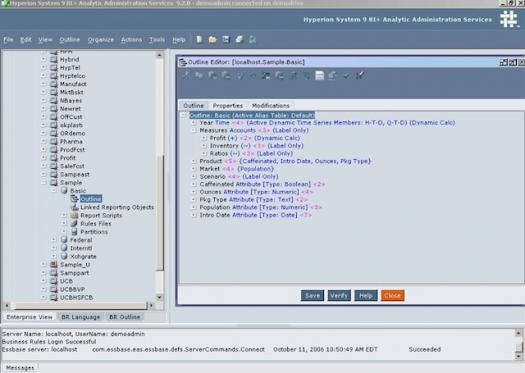525x373 pixels.
Task: Click the Hyperion logo icon at top right
Action: point(509,19)
